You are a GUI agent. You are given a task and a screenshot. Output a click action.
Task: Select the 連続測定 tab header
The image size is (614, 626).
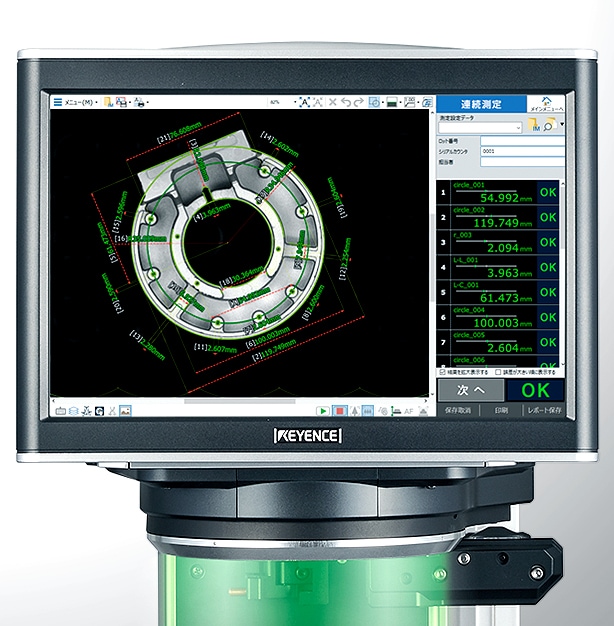[x=481, y=104]
